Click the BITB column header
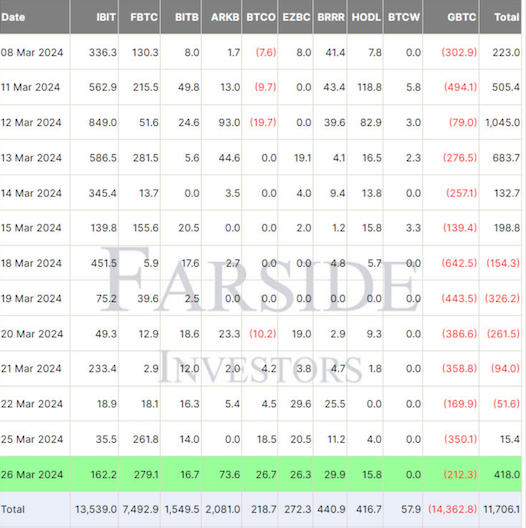This screenshot has height=528, width=526. (181, 17)
